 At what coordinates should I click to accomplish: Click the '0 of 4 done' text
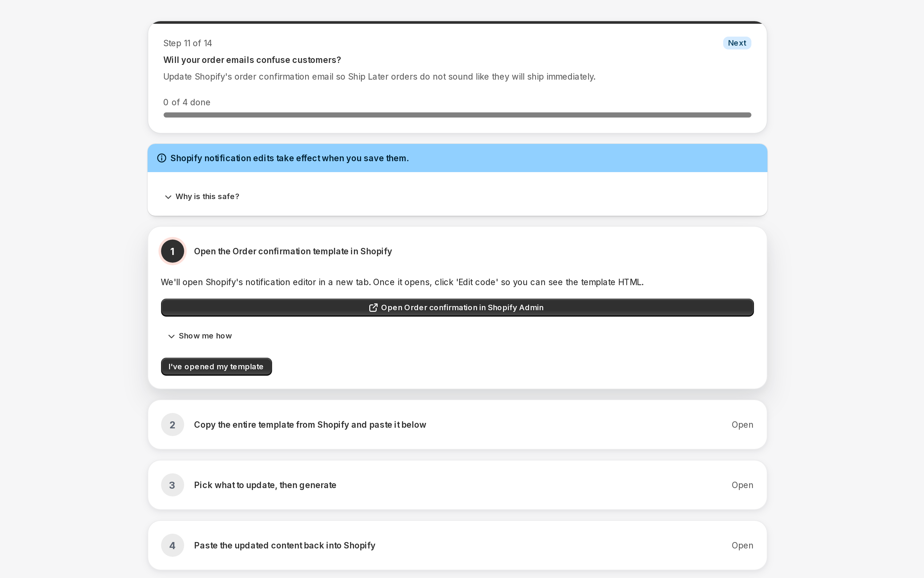(x=187, y=102)
